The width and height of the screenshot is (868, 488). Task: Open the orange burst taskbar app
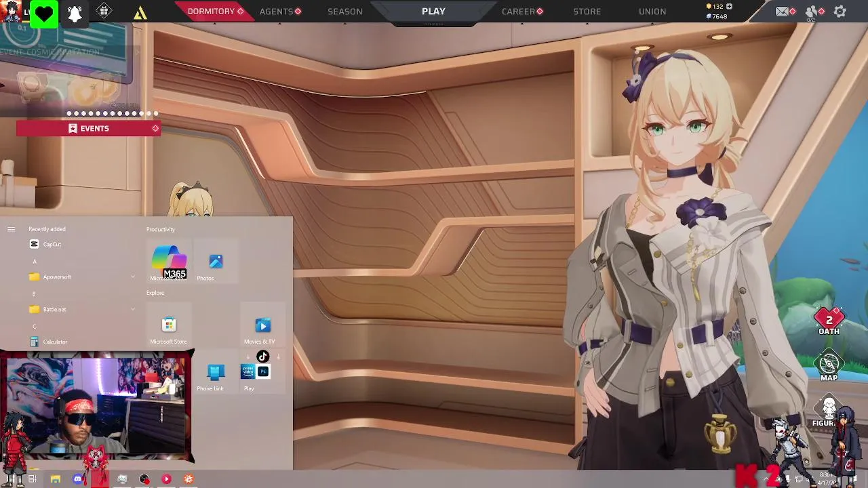tap(189, 479)
